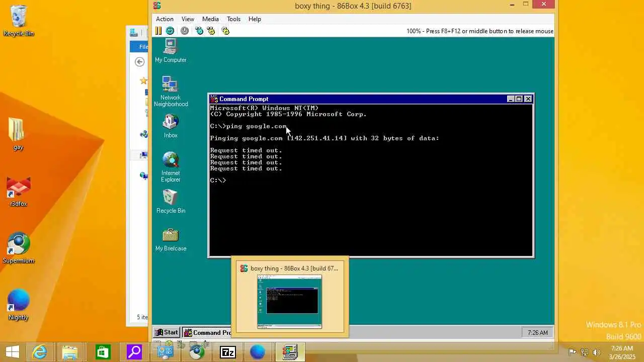Open the Help menu
Viewport: 644px width, 362px height.
pos(255,19)
